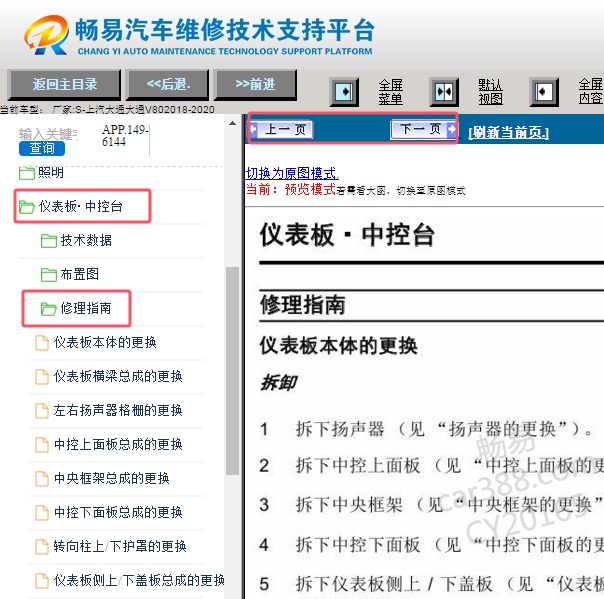Go back using the <<后退 button
The height and width of the screenshot is (599, 604).
(x=168, y=84)
